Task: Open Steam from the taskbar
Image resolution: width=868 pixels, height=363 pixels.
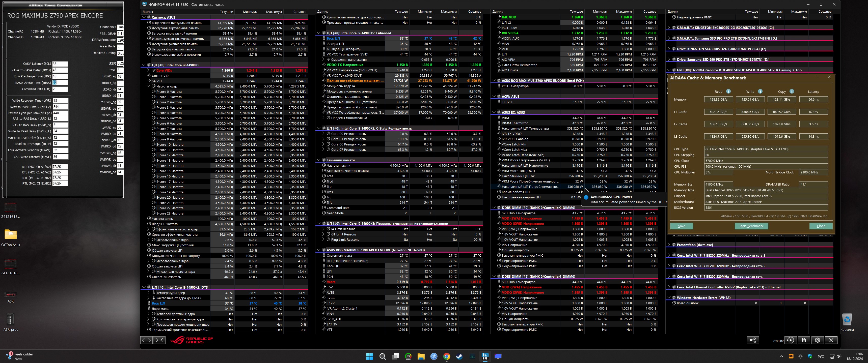Action: point(459,356)
